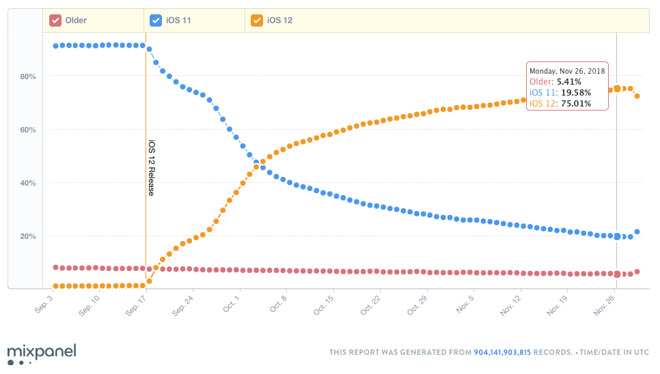Select the iOS 12 legend label text
Viewport: 660px width, 374px height.
[x=279, y=20]
